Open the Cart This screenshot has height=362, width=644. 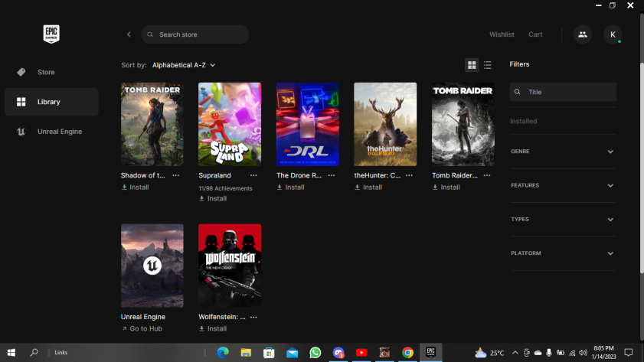535,34
